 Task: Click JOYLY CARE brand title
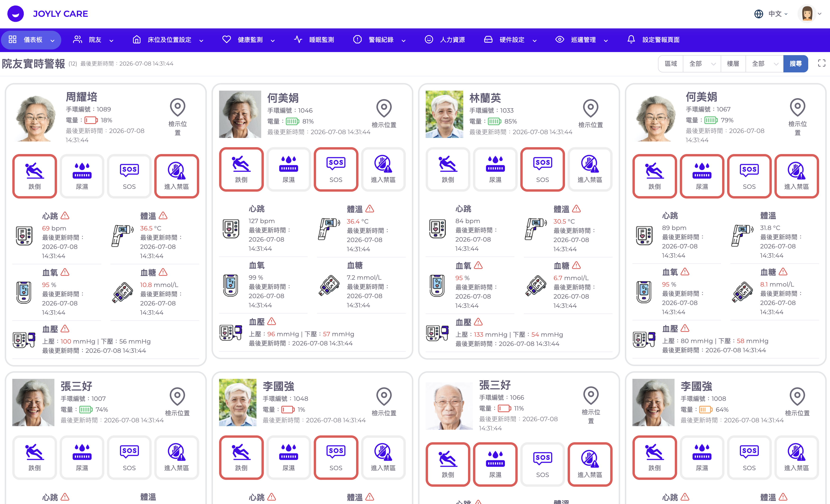pos(60,14)
